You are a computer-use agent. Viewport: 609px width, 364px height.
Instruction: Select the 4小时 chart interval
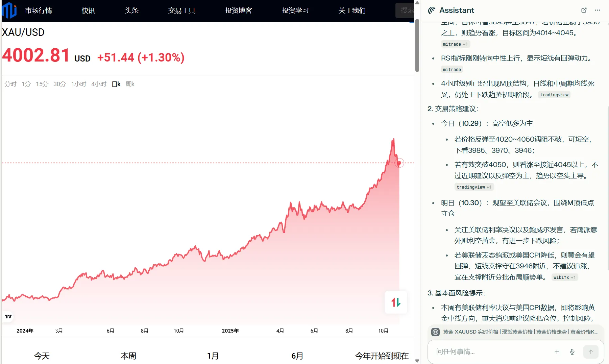(99, 84)
